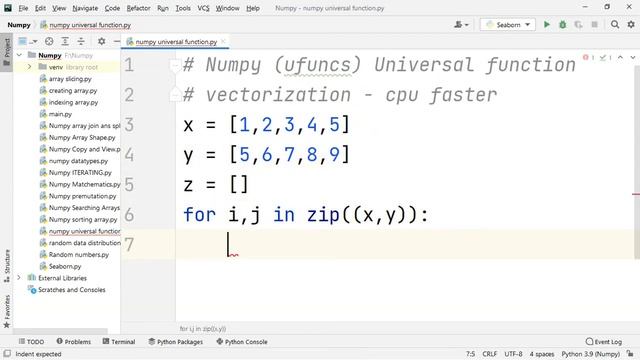The width and height of the screenshot is (640, 360).
Task: Open IDE settings gear in the top toolbar
Action: tap(631, 25)
